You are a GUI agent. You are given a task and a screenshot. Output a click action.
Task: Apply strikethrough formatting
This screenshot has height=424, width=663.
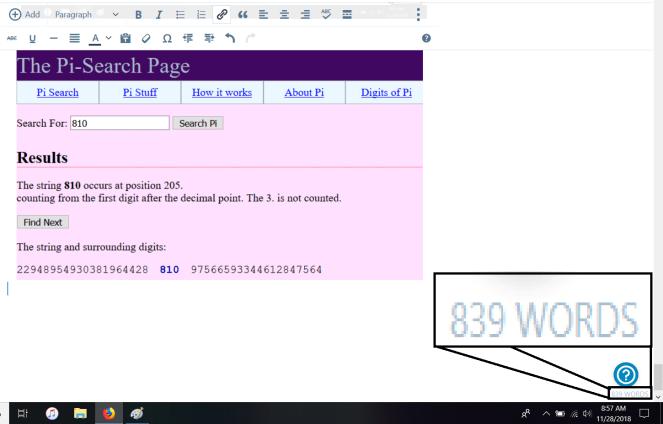[12, 38]
